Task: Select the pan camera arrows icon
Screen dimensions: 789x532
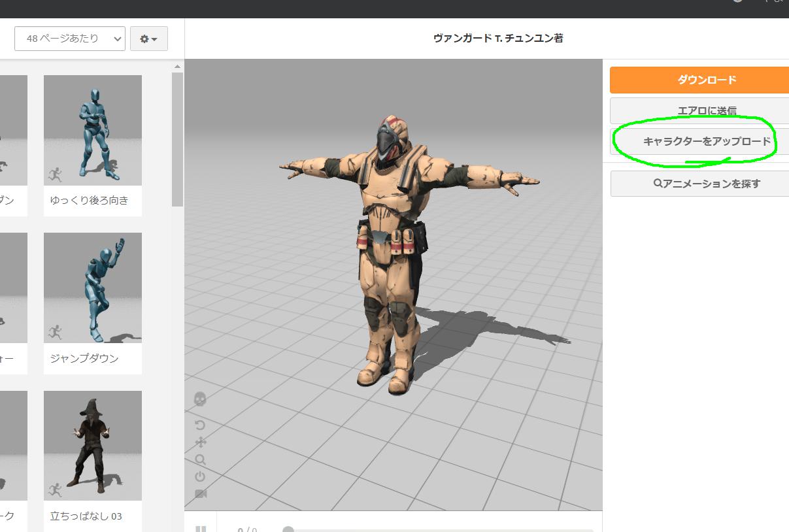Action: click(x=201, y=442)
